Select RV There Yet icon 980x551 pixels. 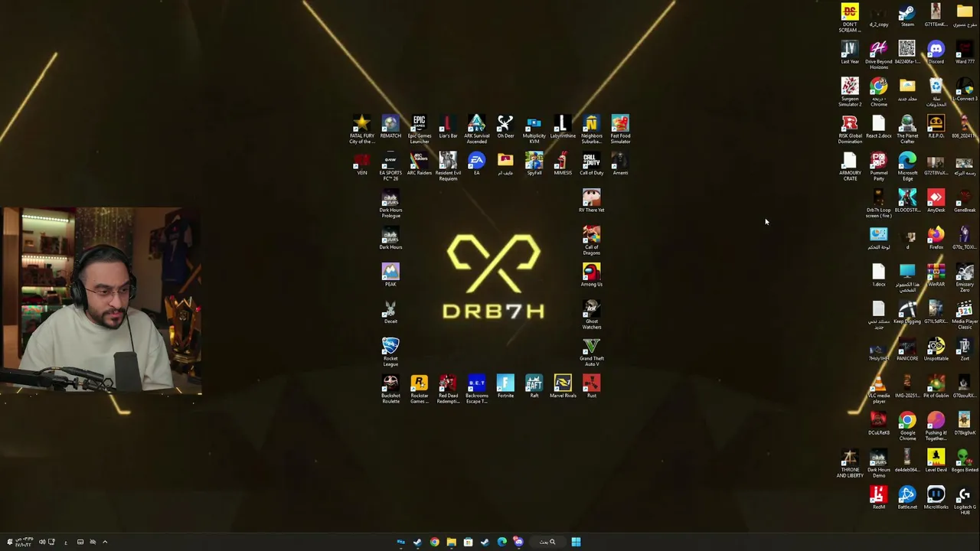(591, 201)
